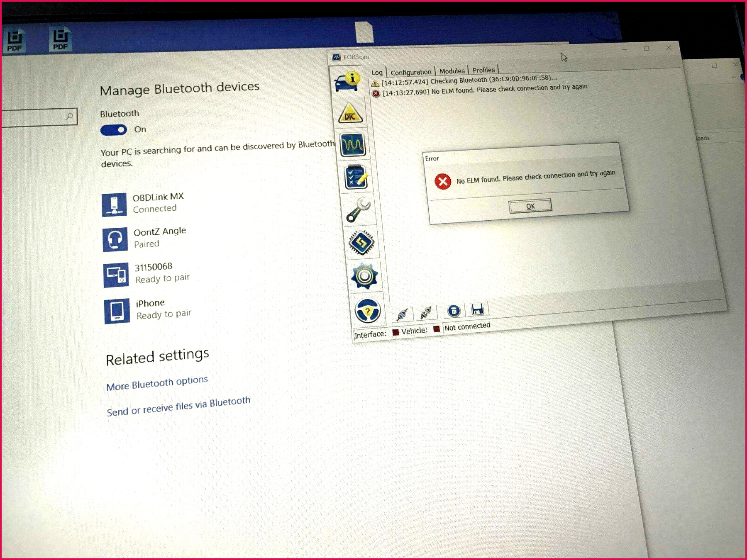
Task: Open the Tests checklist section
Action: [356, 177]
